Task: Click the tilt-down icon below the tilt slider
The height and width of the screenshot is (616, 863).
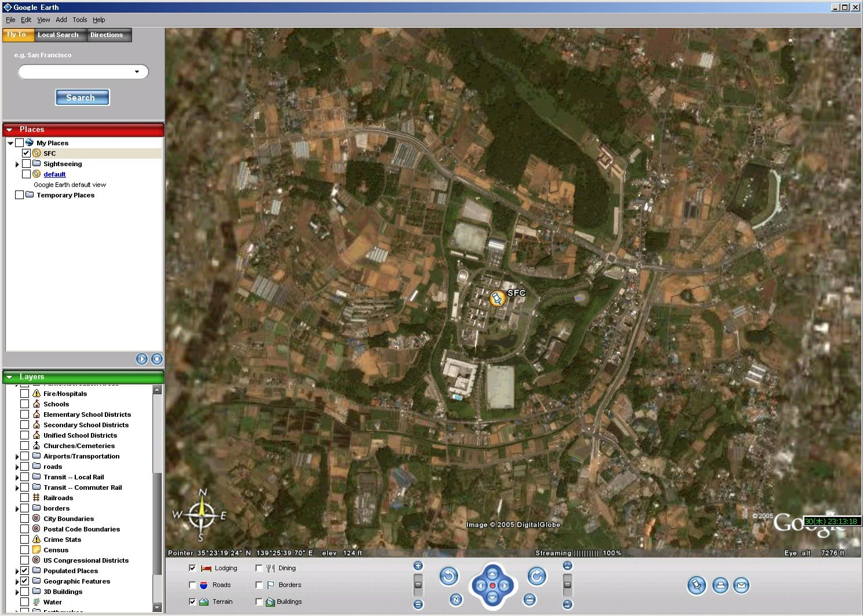Action: point(568,603)
